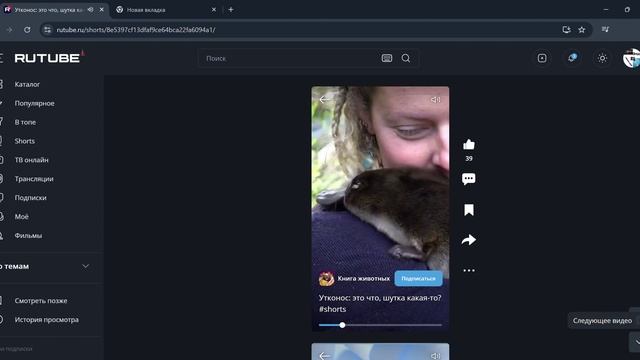The width and height of the screenshot is (640, 360).
Task: Subscribe with the Подписаться button
Action: [418, 278]
